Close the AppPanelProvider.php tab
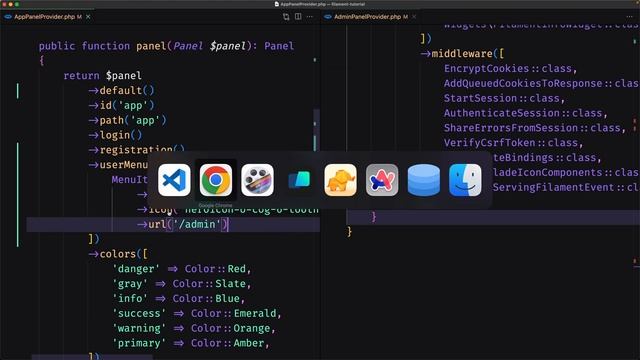The image size is (640, 360). [x=88, y=17]
